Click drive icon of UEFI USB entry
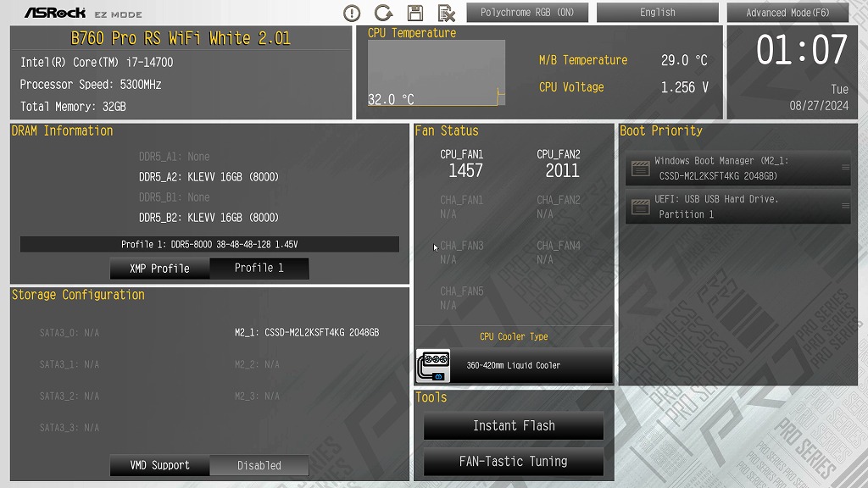Image resolution: width=868 pixels, height=488 pixels. [x=641, y=207]
